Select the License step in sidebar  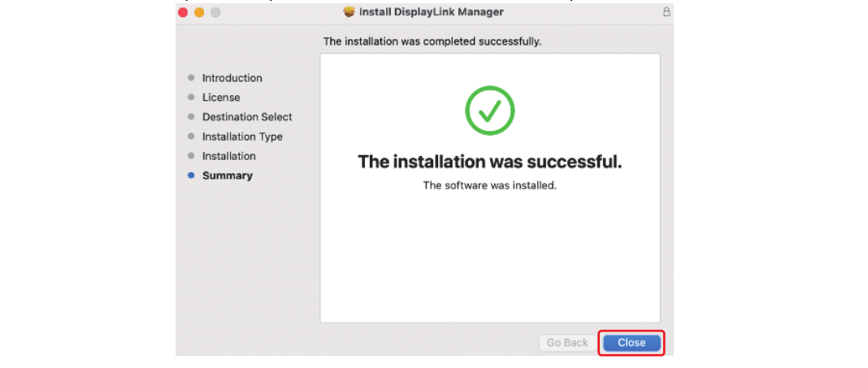(221, 97)
